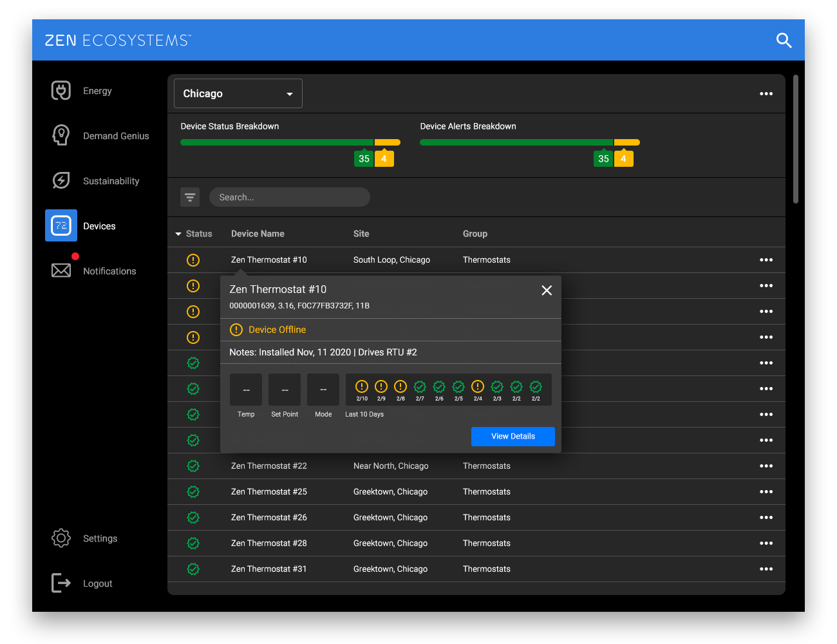
Task: Open more options for Zen Thermostat #22
Action: pyautogui.click(x=766, y=466)
